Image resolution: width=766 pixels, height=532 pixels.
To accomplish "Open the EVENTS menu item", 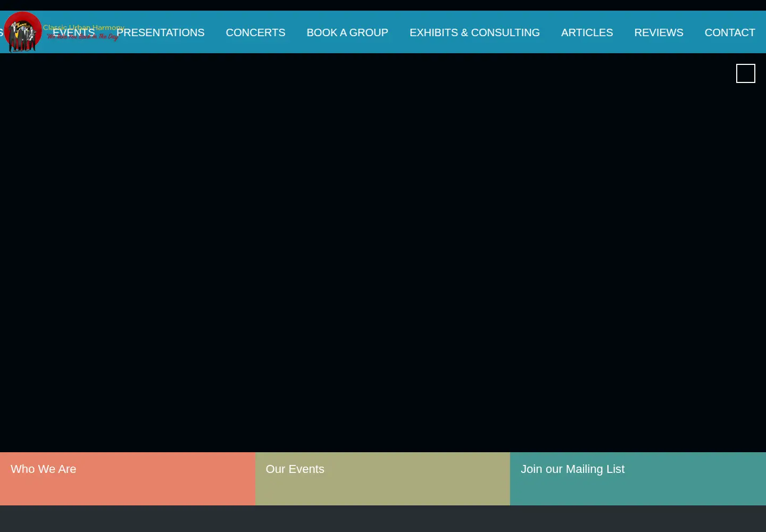I will point(73,32).
